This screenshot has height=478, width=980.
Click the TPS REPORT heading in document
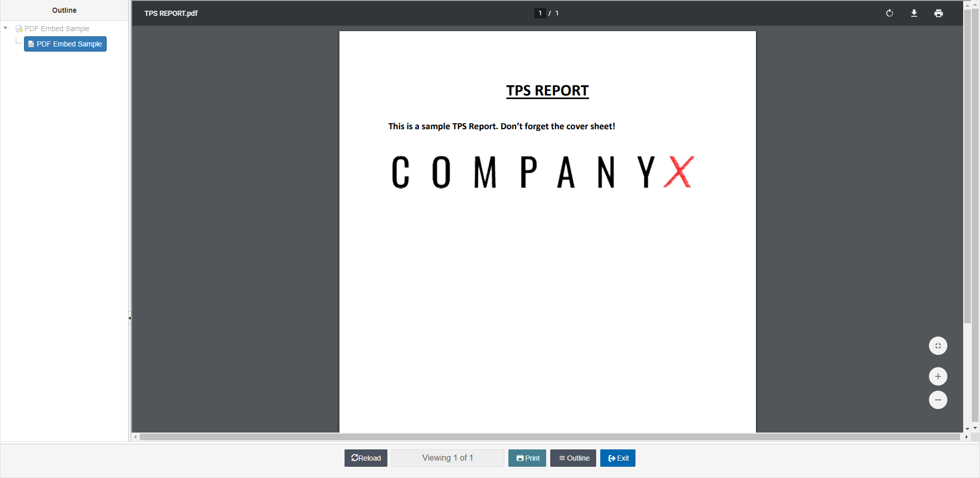click(x=547, y=91)
